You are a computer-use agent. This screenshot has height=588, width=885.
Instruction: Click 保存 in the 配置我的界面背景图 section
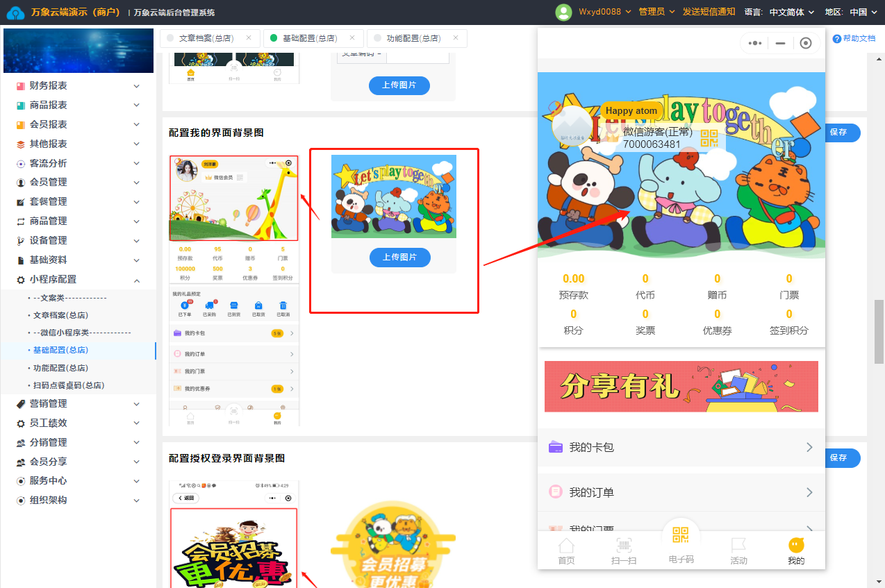tap(841, 133)
